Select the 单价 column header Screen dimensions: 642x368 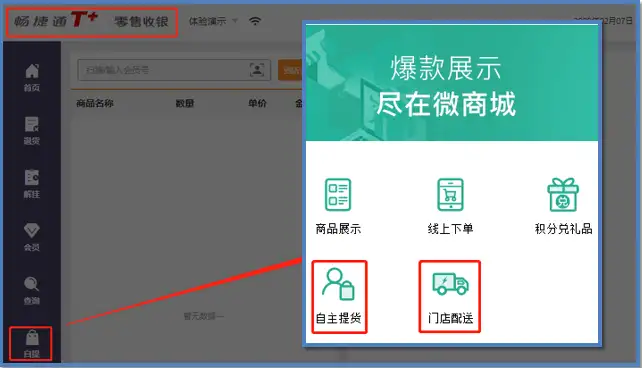point(258,103)
